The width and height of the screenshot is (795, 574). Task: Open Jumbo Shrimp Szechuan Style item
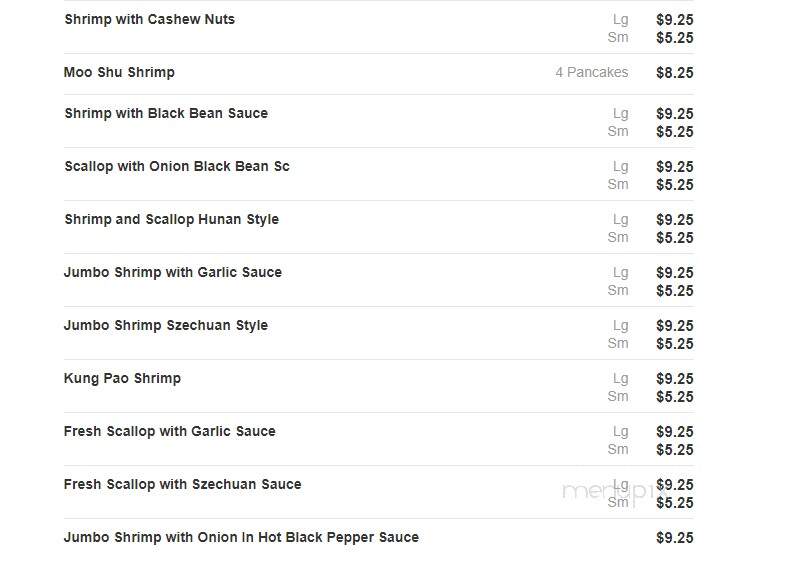coord(166,325)
